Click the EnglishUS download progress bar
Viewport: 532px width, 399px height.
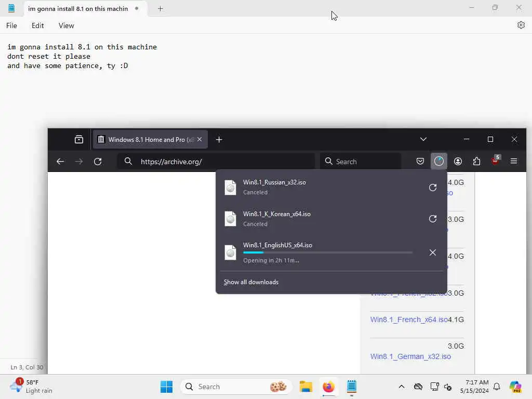click(x=328, y=252)
